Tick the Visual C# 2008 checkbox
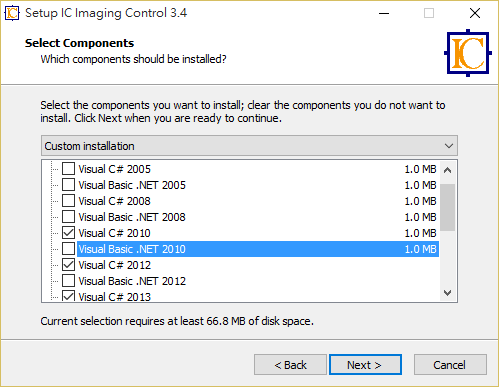Image resolution: width=499 pixels, height=387 pixels. click(68, 201)
